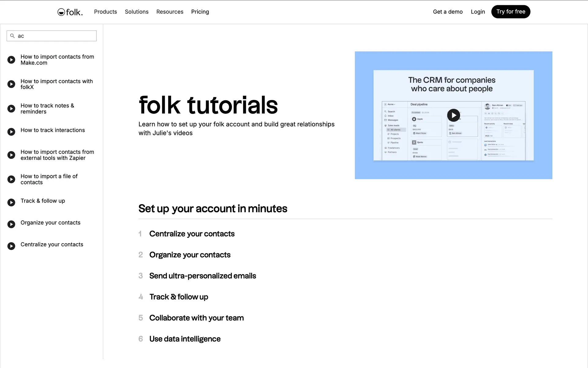
Task: Open step 3 Send ultra-personalized emails
Action: tap(202, 276)
